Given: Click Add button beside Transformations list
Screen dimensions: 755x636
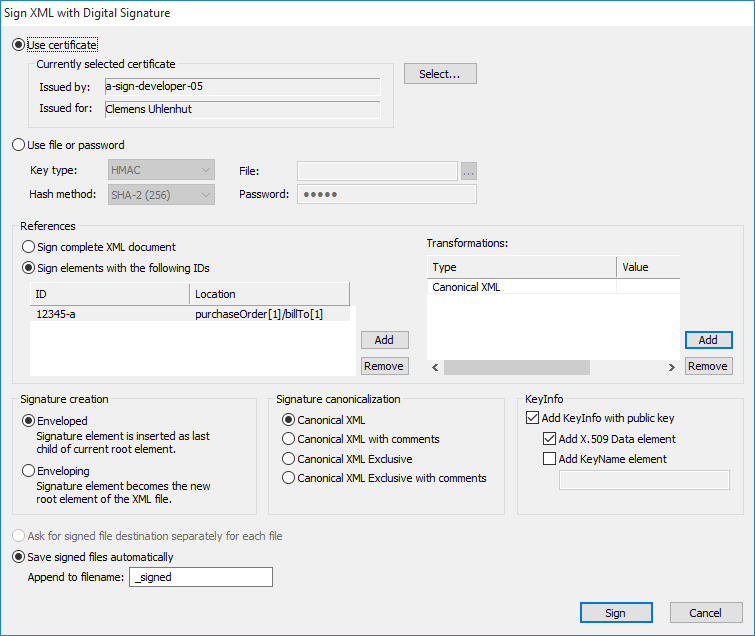Looking at the screenshot, I should (x=709, y=340).
